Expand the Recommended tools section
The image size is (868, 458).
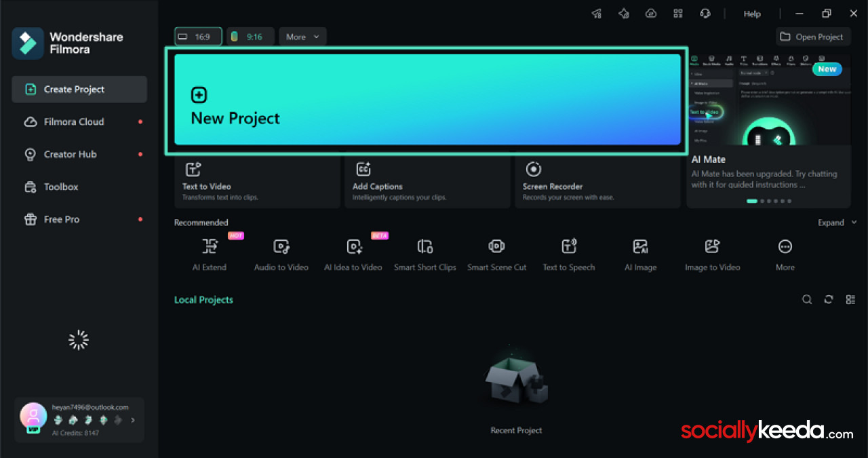click(837, 223)
